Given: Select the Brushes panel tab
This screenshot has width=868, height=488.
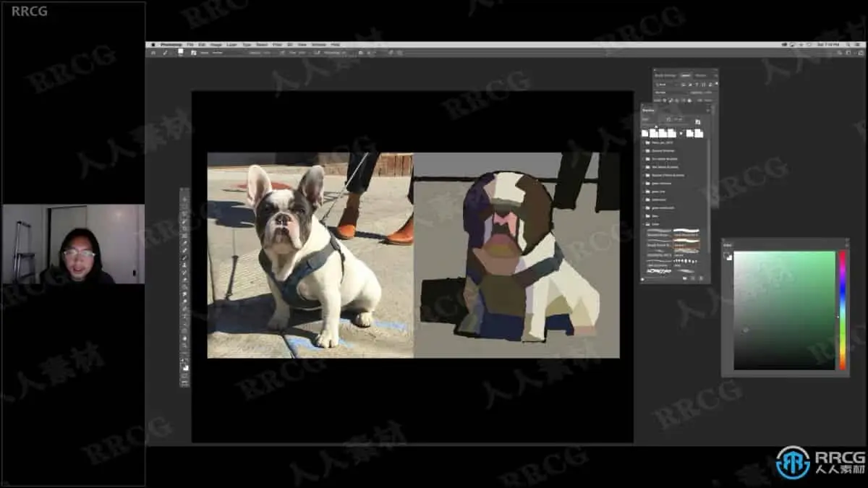Looking at the screenshot, I should (649, 111).
